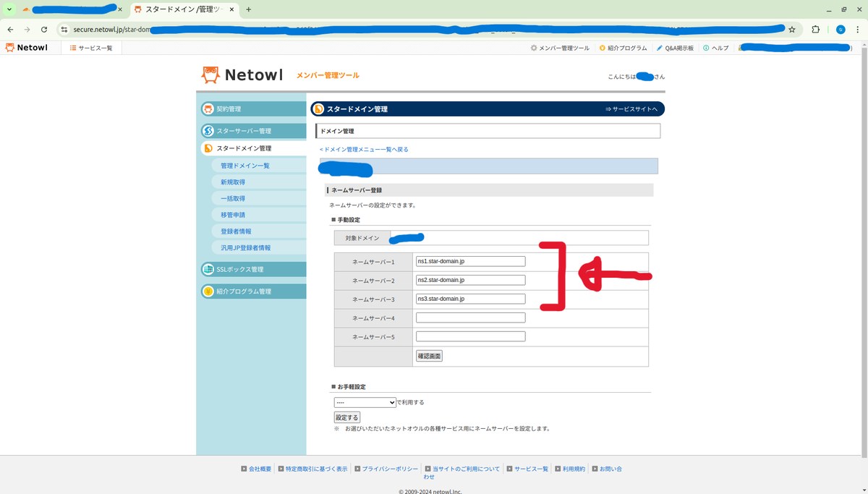Viewport: 868px width, 494px height.
Task: Bookmark this page with the star icon
Action: 792,30
